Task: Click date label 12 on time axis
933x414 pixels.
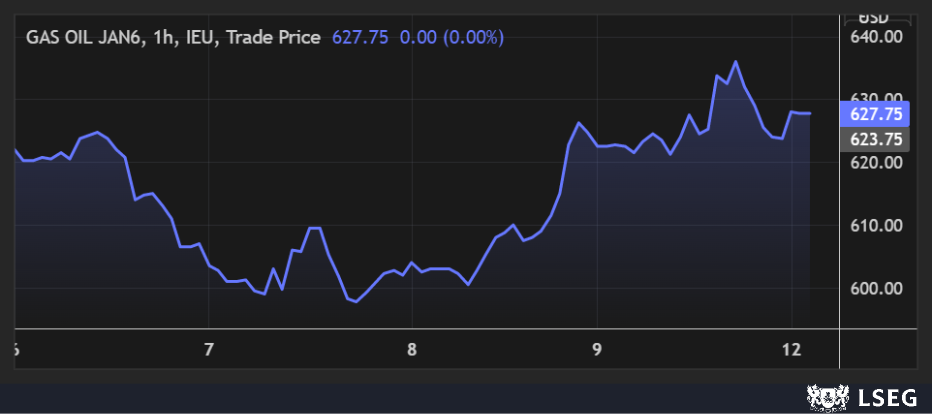Action: [x=791, y=350]
